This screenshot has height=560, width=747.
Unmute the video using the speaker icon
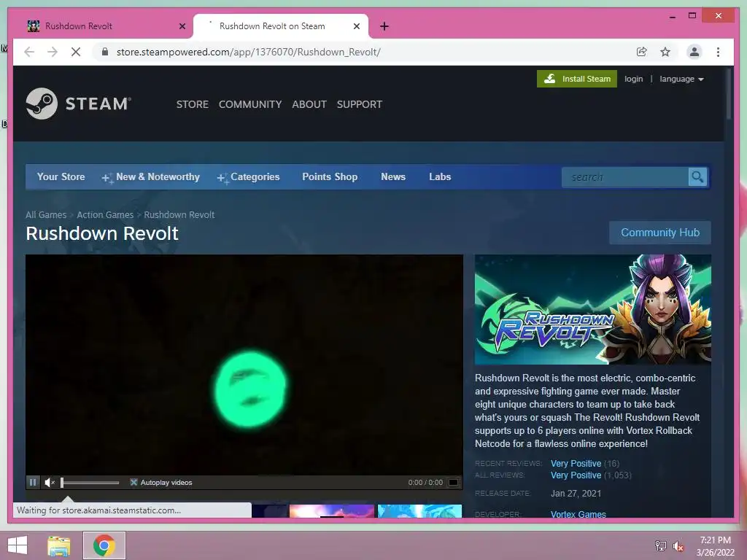pyautogui.click(x=50, y=483)
